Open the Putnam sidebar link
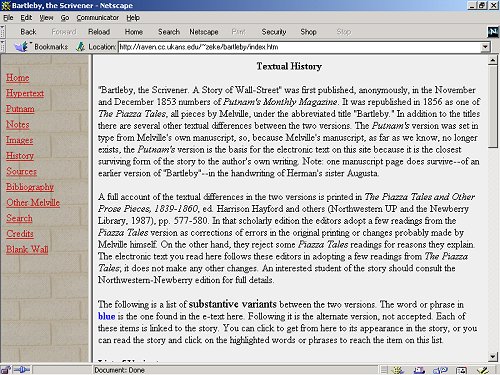500x375 pixels. click(20, 109)
